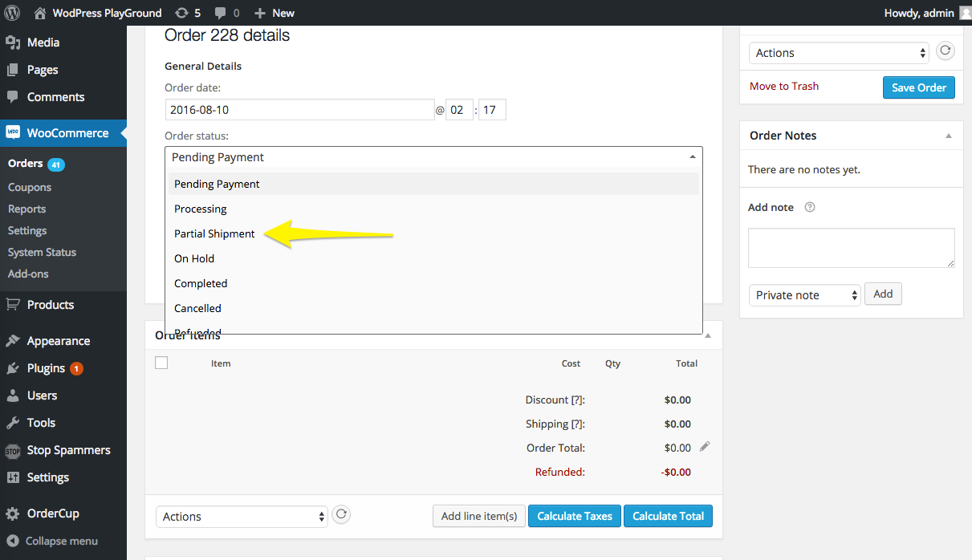Visit site via the home icon
The image size is (972, 560).
(x=40, y=13)
